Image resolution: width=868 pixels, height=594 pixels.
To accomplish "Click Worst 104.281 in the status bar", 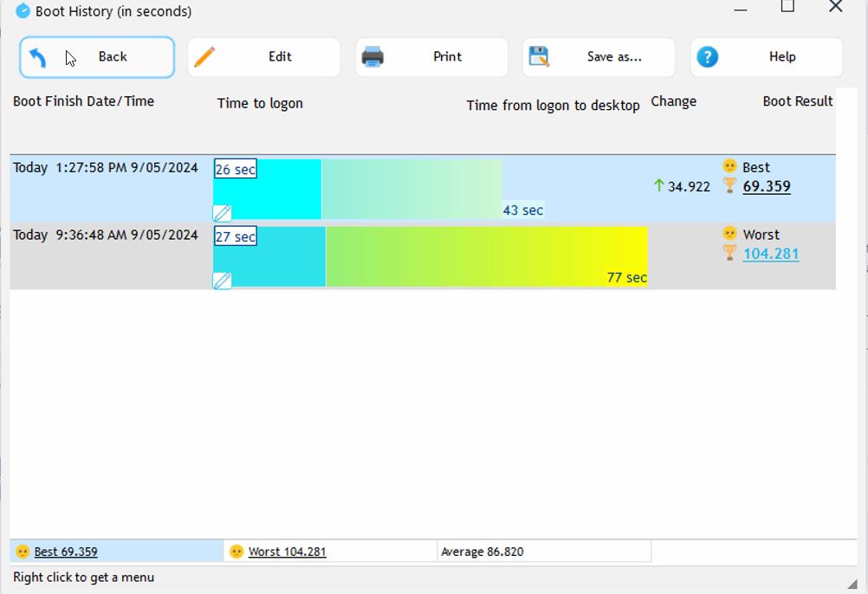I will tap(287, 552).
